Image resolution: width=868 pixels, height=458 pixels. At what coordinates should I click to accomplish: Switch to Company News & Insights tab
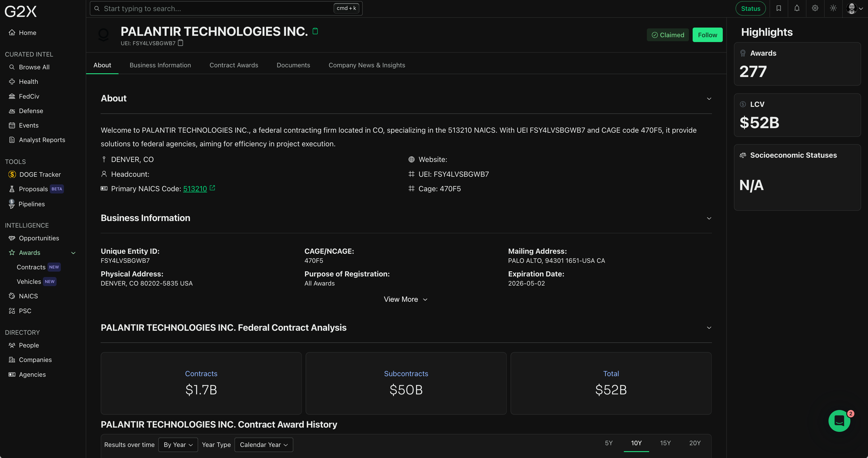(x=367, y=65)
